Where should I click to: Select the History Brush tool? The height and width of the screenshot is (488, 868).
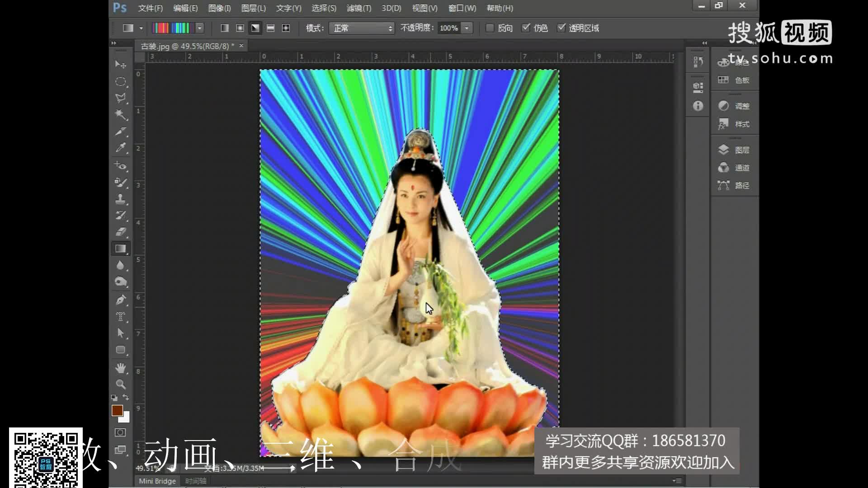(120, 215)
